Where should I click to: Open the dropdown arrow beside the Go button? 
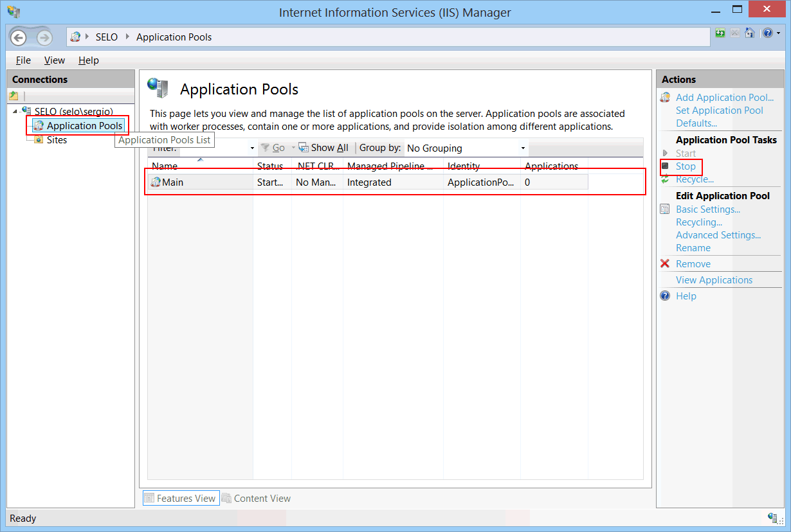(x=293, y=148)
